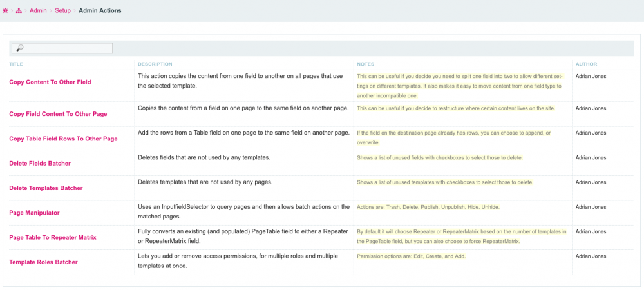Click note 'If the field on the destination page already has rows'

(454, 138)
